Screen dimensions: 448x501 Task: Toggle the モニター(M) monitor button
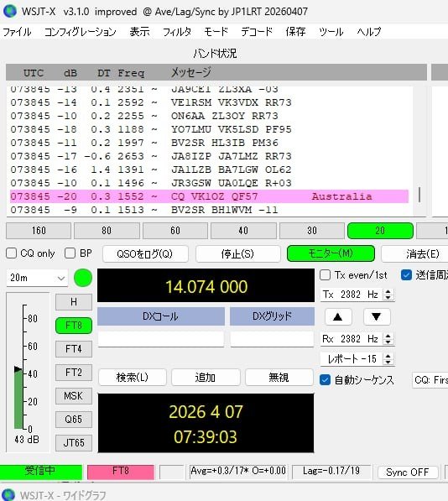(x=331, y=253)
